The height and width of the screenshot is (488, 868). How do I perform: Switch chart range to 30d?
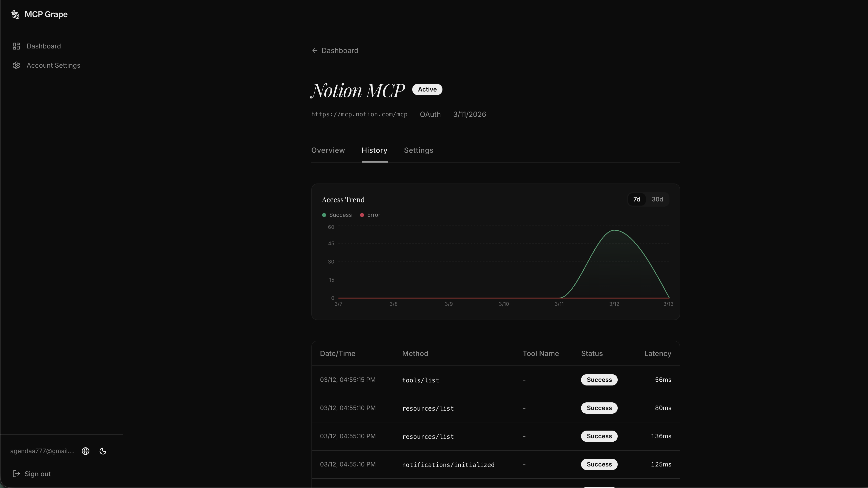click(x=657, y=199)
